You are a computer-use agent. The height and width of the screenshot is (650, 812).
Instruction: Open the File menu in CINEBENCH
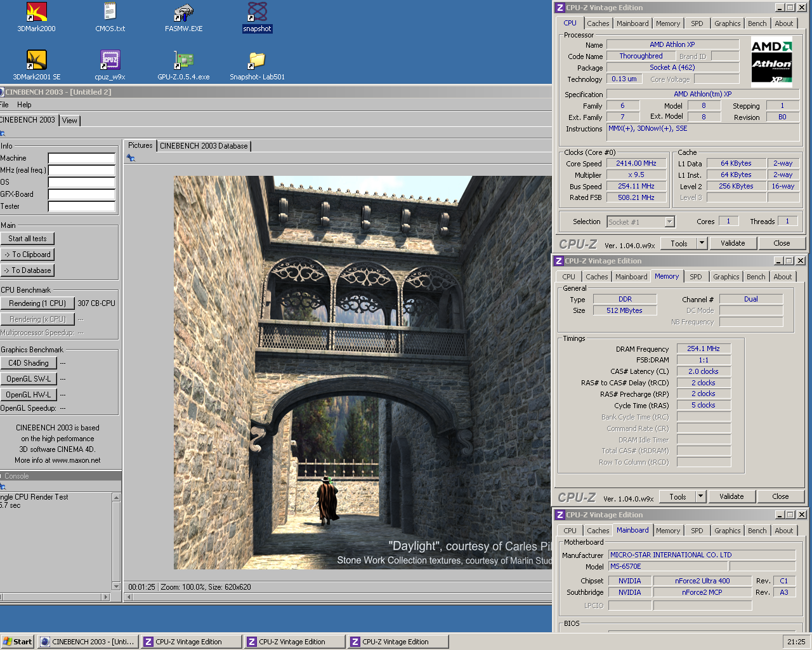4,105
